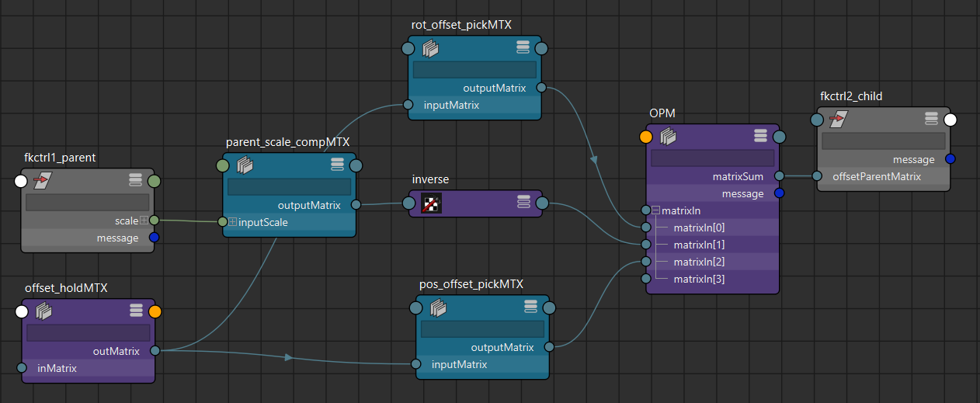The width and height of the screenshot is (980, 403).
Task: Click the inverse node's matrix icon
Action: (430, 203)
